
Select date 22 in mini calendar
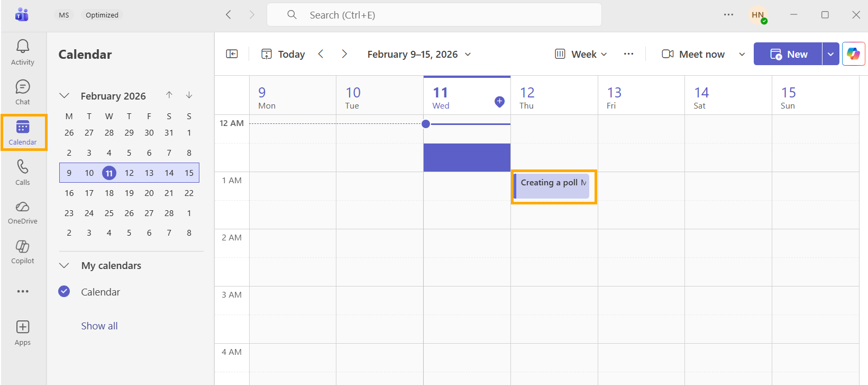[x=189, y=193]
